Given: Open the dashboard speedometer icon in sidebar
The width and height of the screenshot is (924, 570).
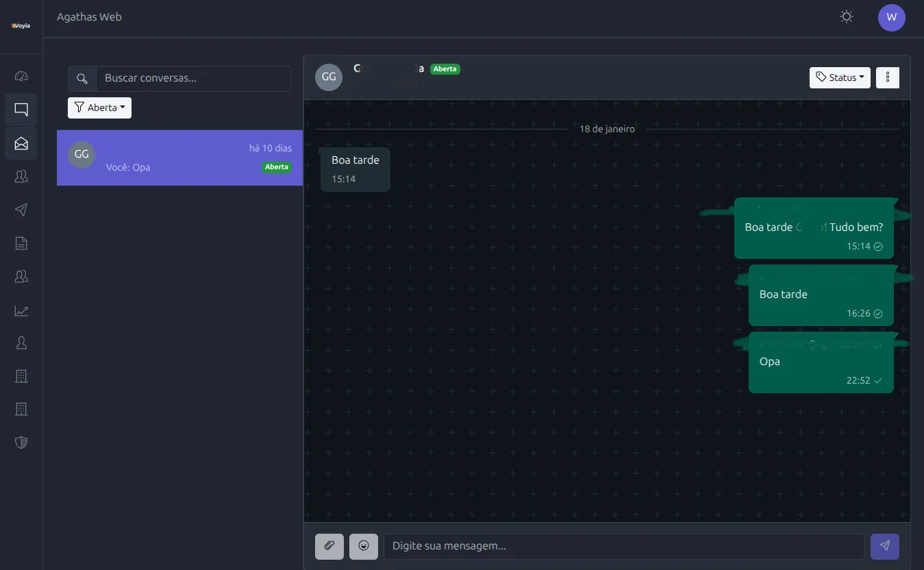Looking at the screenshot, I should pos(21,76).
